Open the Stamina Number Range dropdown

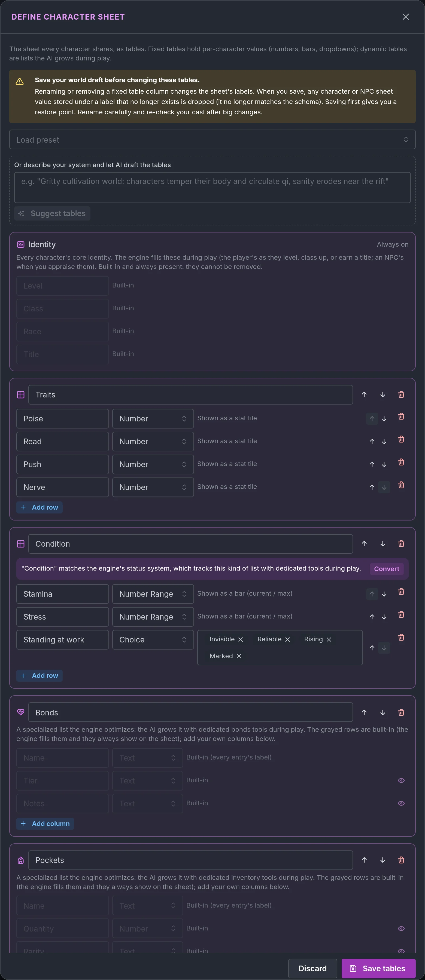153,594
